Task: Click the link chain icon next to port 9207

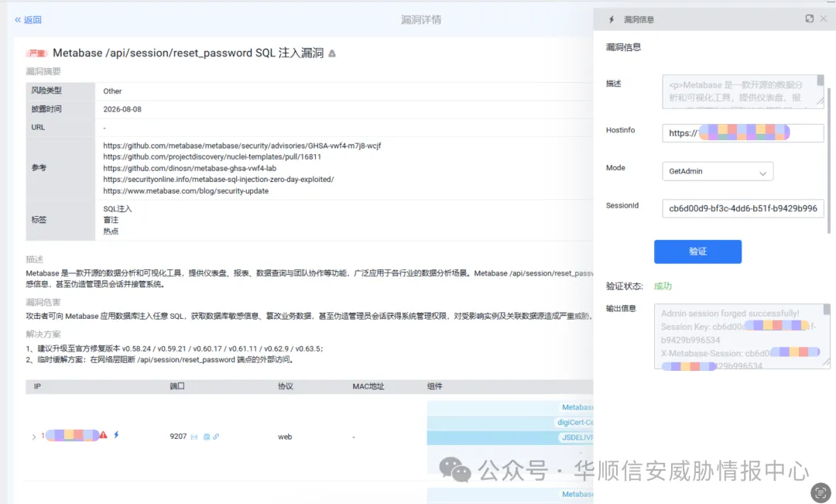Action: click(216, 437)
